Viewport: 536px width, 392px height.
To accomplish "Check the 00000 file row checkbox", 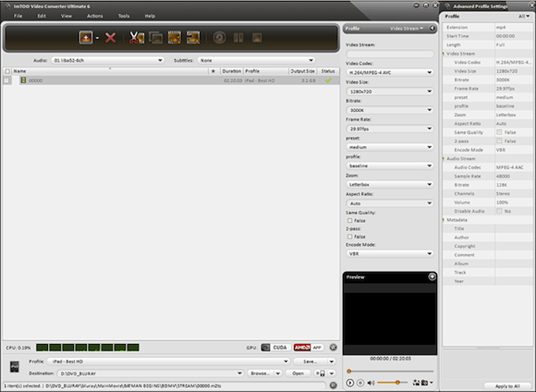I will pyautogui.click(x=6, y=80).
